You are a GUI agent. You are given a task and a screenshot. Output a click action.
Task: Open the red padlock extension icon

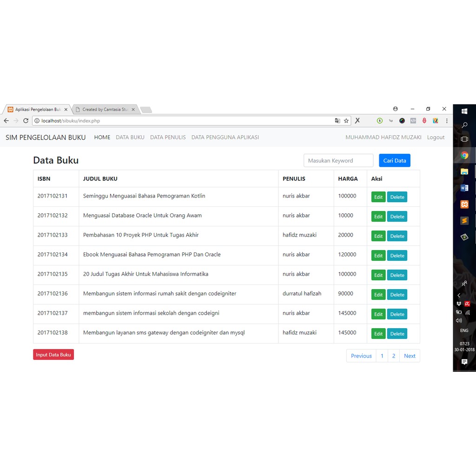click(424, 121)
